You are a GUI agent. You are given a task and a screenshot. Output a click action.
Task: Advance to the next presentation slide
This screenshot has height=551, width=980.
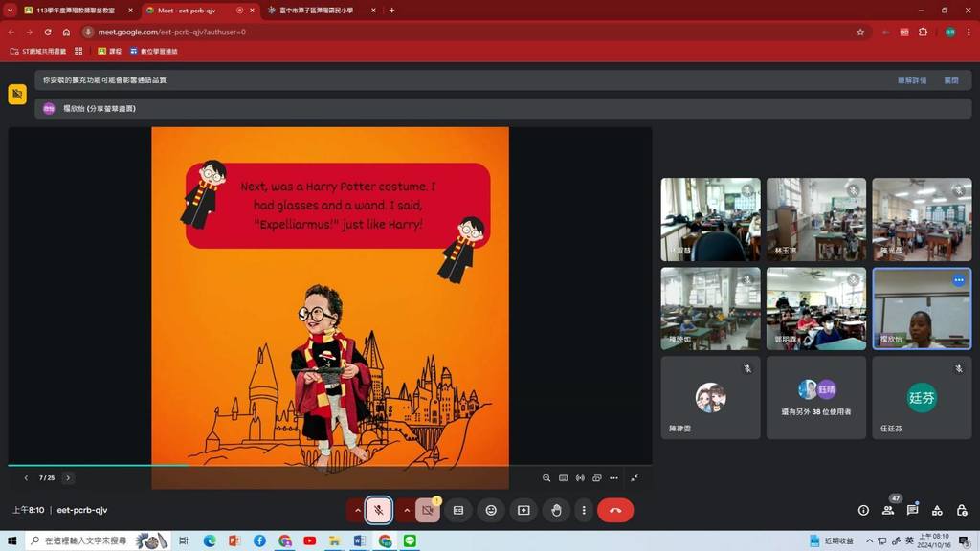point(68,478)
